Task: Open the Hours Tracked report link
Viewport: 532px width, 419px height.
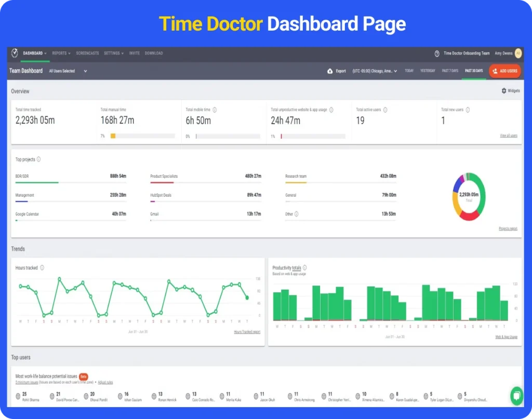Action: pos(247,332)
